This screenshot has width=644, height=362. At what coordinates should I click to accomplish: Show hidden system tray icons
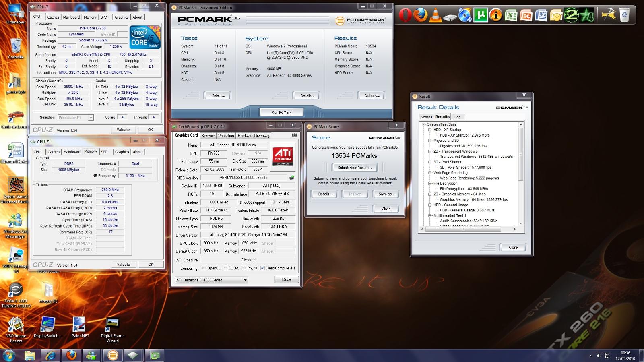591,356
